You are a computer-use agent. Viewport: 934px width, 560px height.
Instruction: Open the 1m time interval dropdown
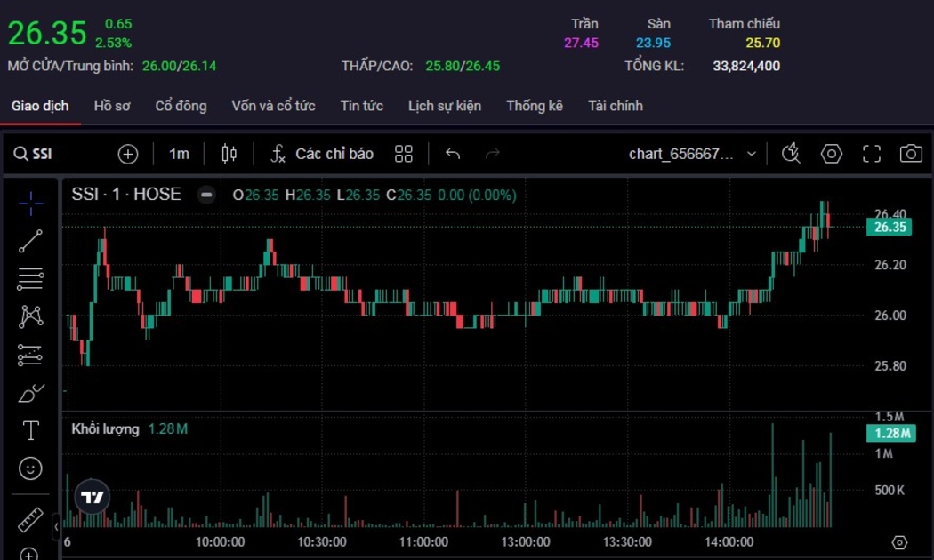tap(179, 154)
